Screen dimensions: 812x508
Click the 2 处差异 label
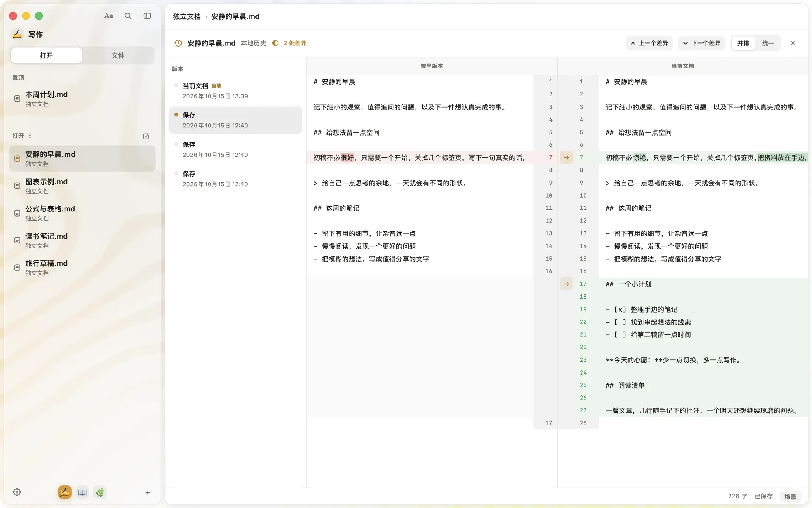(x=295, y=43)
